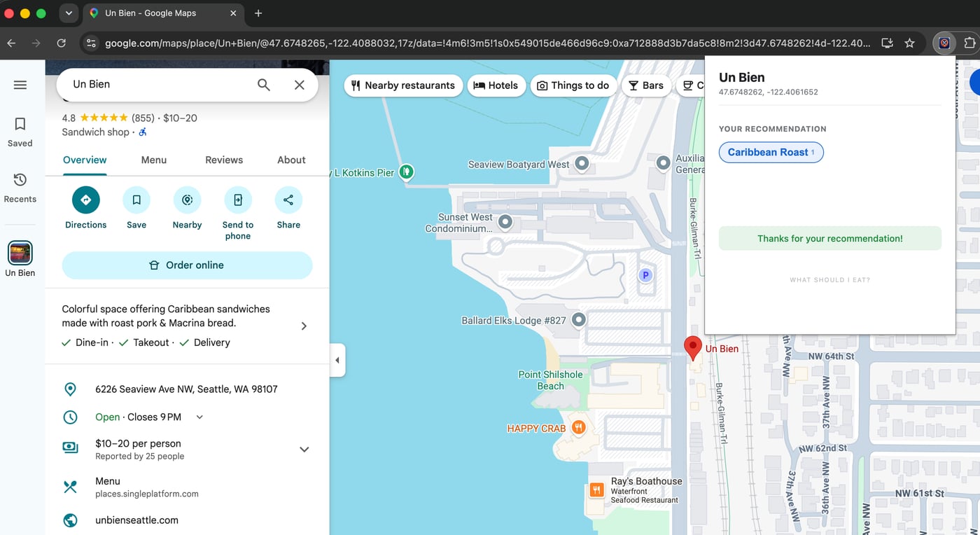The width and height of the screenshot is (980, 535).
Task: Click the Hotels bed icon
Action: pyautogui.click(x=479, y=85)
